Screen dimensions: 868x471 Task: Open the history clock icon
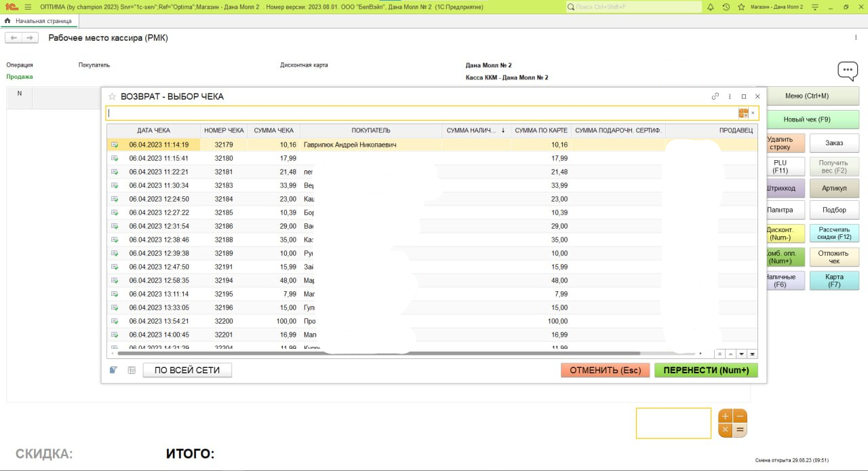pyautogui.click(x=726, y=7)
